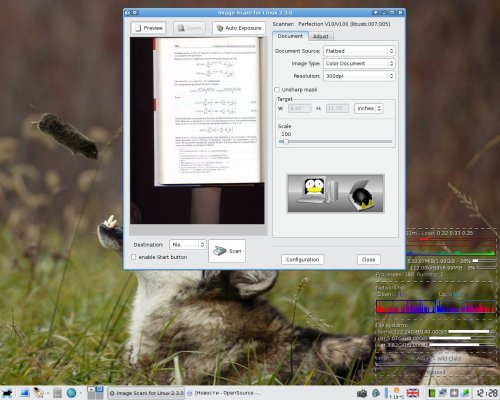The image size is (500, 400).
Task: Click the sticky pin icon in title bar
Action: click(135, 12)
